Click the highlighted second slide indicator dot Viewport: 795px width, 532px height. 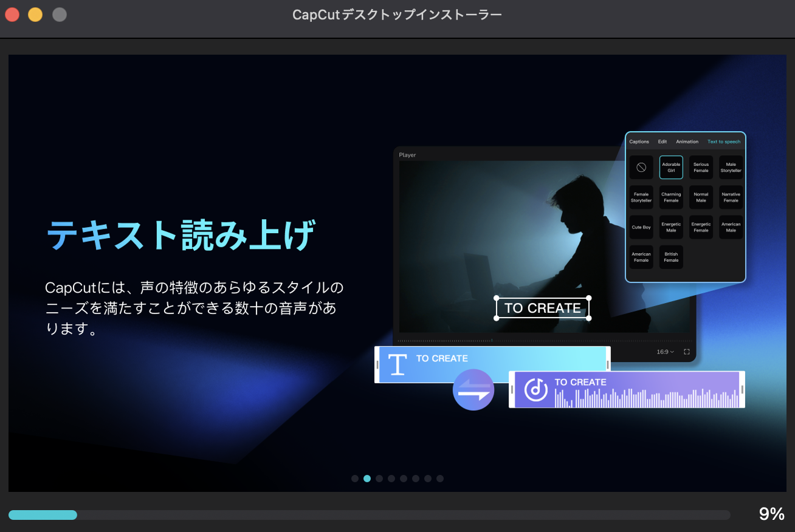tap(367, 479)
